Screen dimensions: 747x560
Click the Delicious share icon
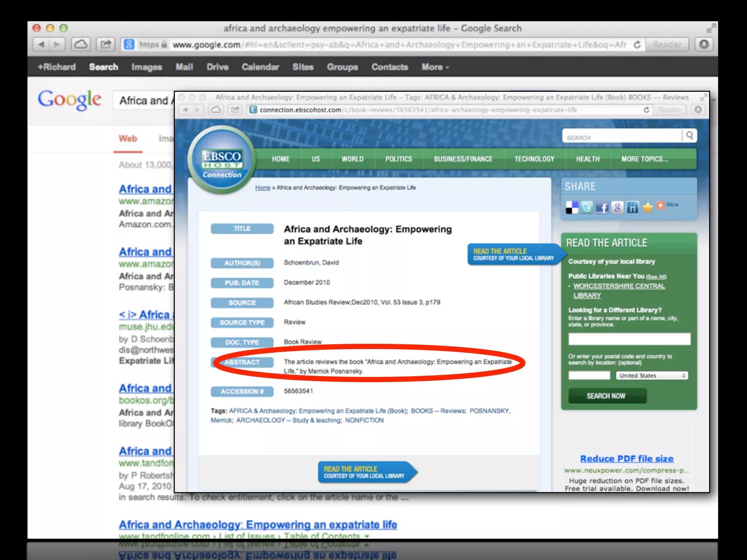coord(572,207)
